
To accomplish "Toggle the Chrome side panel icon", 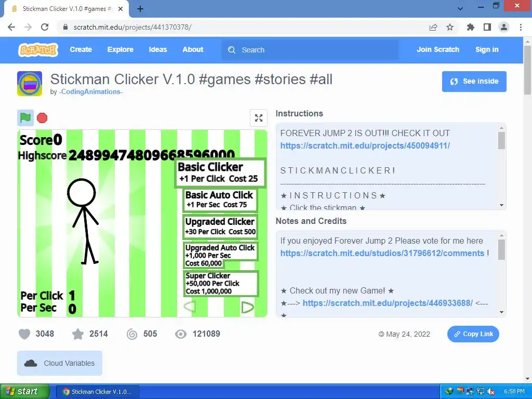I will pyautogui.click(x=487, y=27).
